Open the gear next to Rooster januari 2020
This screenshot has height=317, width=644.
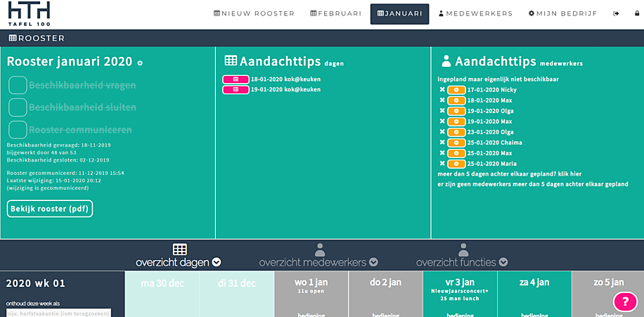(x=140, y=63)
